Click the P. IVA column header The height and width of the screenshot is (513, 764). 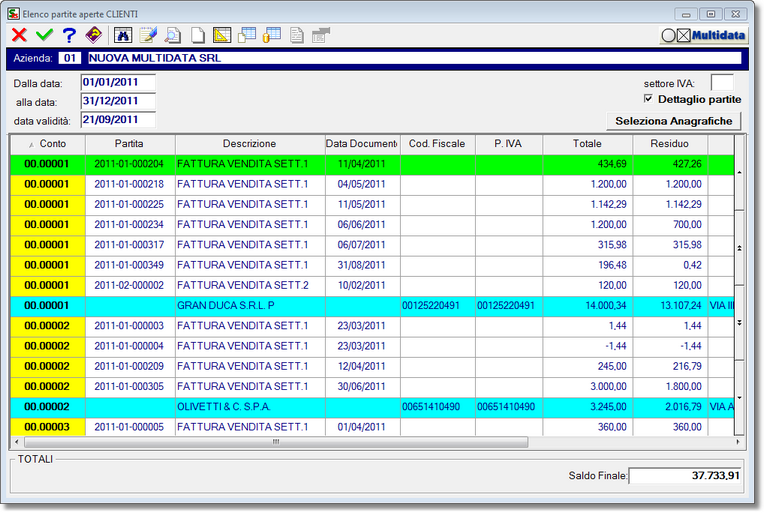(508, 144)
